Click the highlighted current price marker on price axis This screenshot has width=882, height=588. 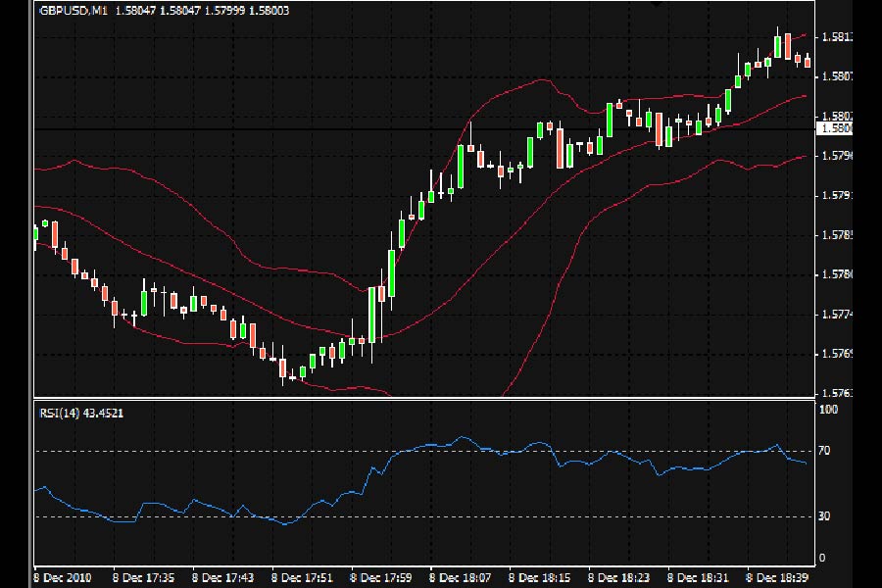(834, 128)
